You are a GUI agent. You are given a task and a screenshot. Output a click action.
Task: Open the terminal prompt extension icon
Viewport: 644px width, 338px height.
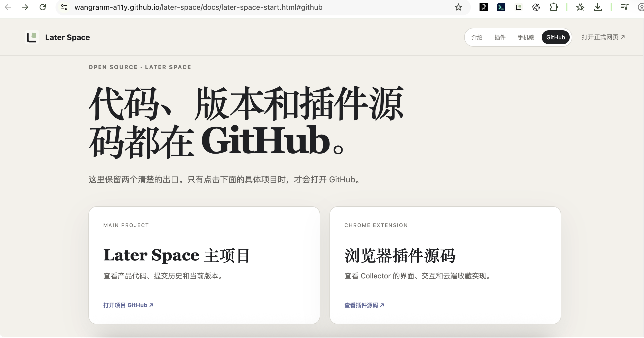coord(501,7)
